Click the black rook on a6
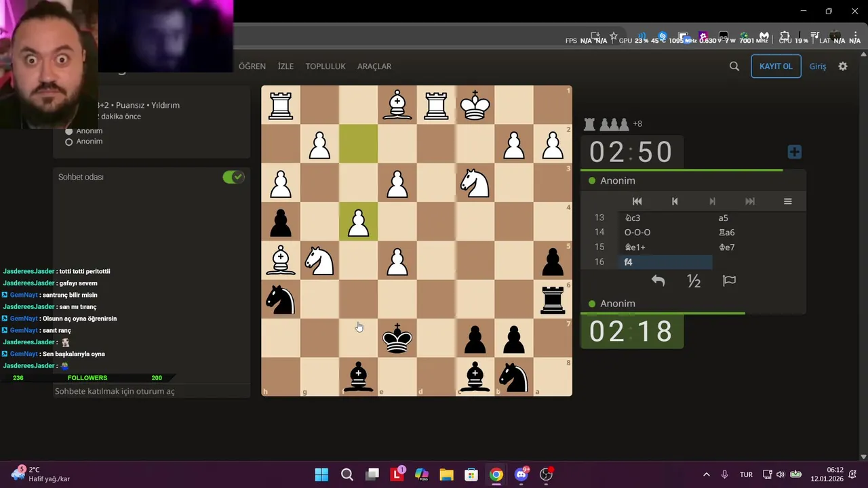Image resolution: width=868 pixels, height=488 pixels. (553, 299)
